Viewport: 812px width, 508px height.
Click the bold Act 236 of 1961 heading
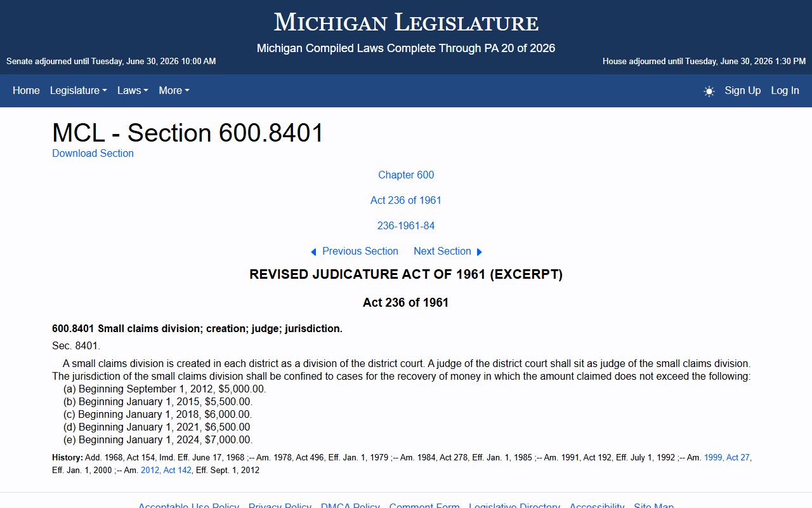(406, 303)
